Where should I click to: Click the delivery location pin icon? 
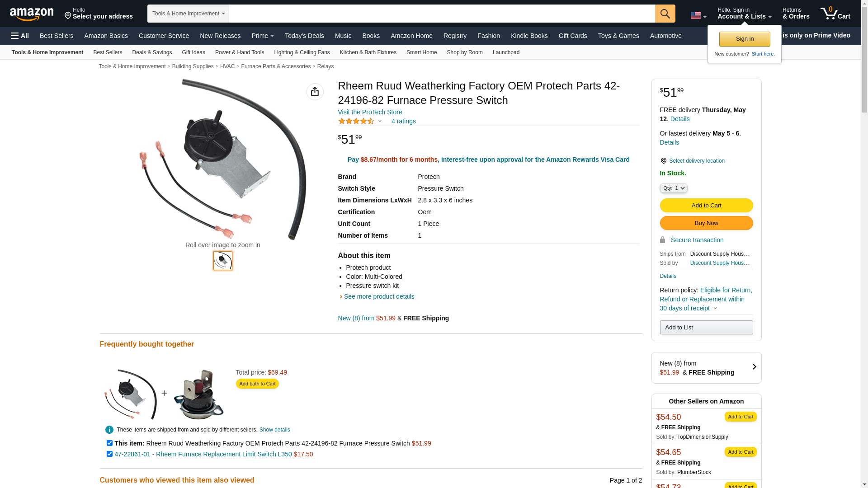(663, 161)
